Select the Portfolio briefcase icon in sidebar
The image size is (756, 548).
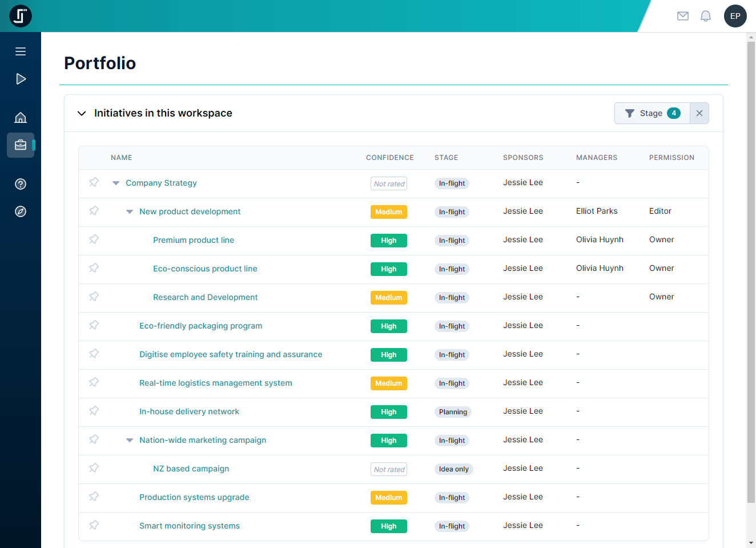point(21,145)
